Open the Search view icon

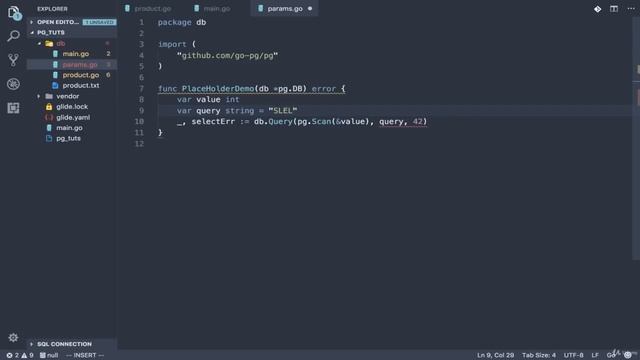click(x=13, y=36)
